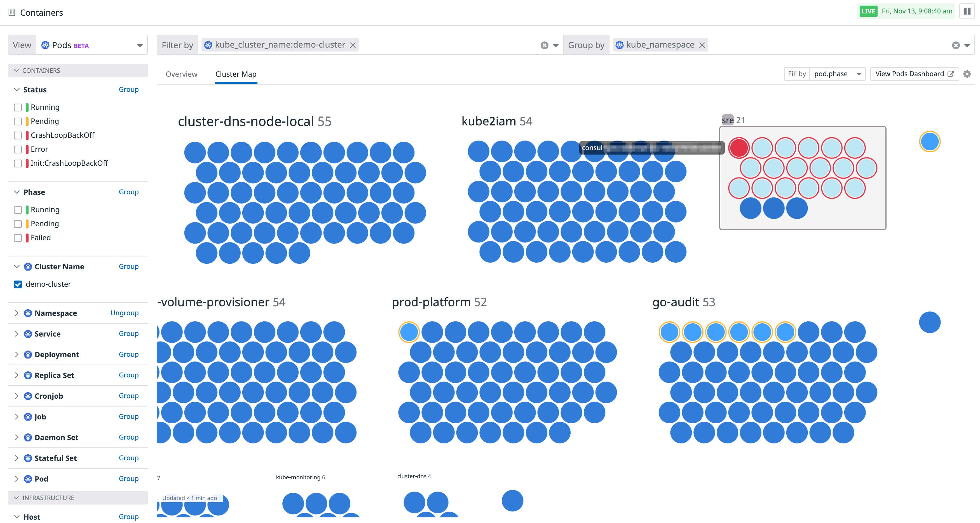
Task: Enable the CrashLoopBackOff status filter
Action: [x=18, y=135]
